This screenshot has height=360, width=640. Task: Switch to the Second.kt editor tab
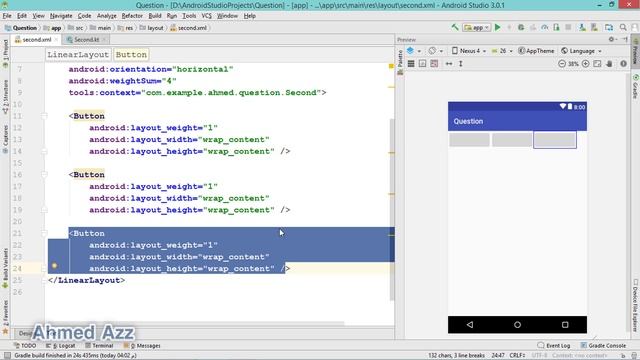(87, 40)
